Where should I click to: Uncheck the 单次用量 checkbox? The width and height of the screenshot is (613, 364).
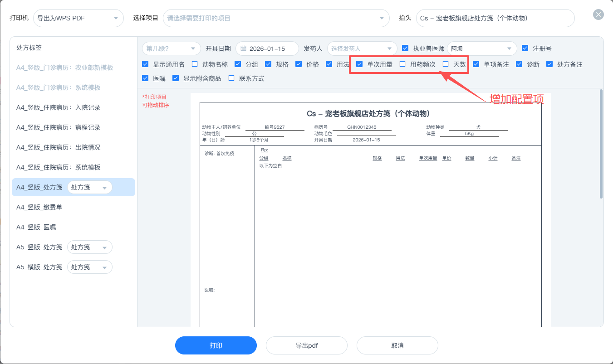[359, 64]
